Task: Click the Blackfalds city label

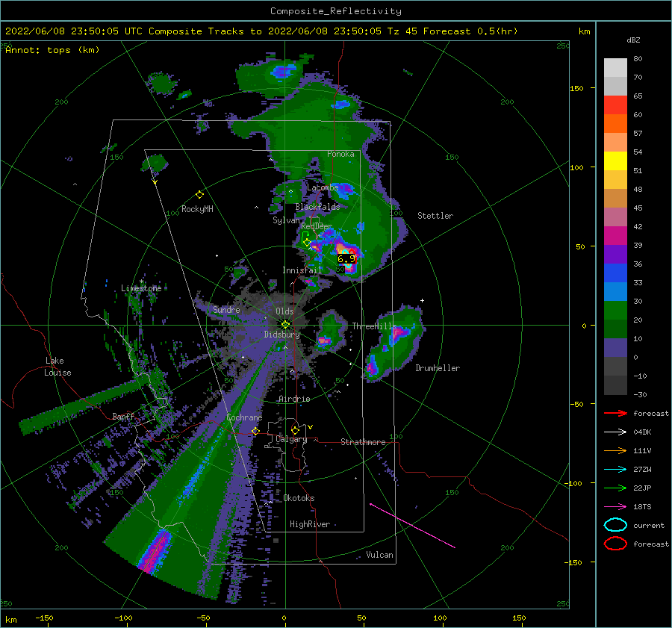Action: (x=317, y=207)
